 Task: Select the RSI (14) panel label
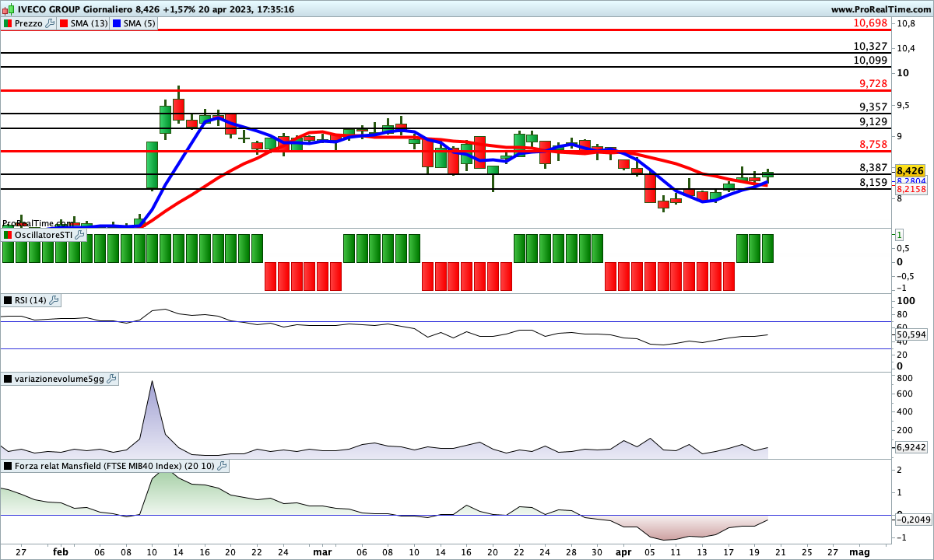[31, 300]
